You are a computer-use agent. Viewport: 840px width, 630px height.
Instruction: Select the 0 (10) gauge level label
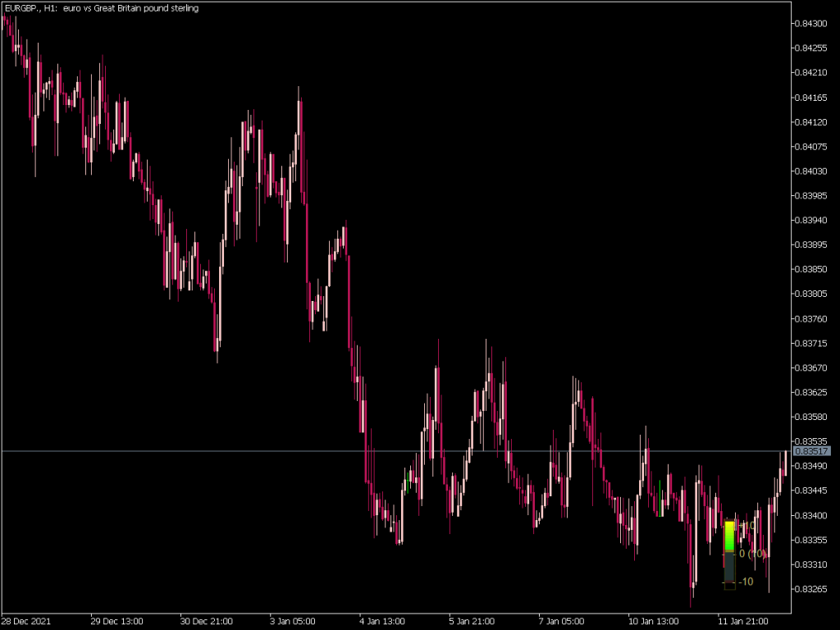pos(751,555)
